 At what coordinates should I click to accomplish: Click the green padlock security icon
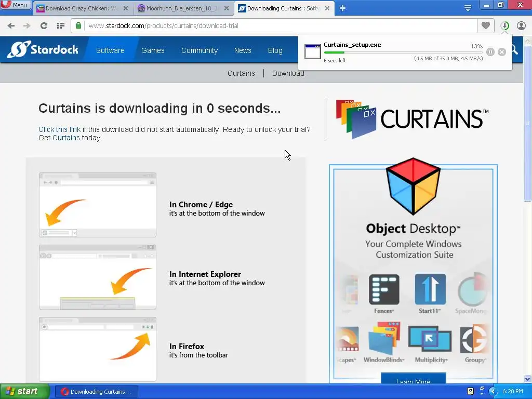pos(78,25)
